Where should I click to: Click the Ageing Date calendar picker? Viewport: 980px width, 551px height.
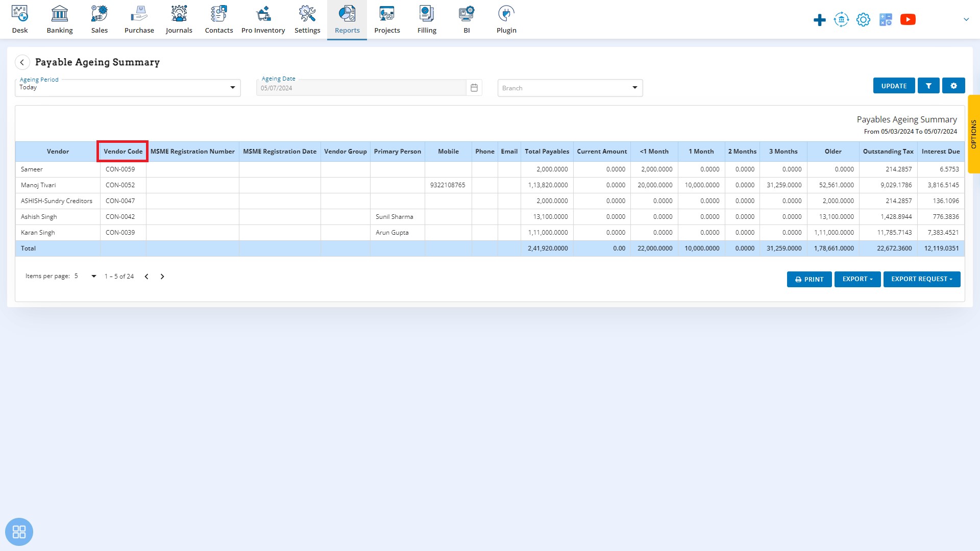475,86
